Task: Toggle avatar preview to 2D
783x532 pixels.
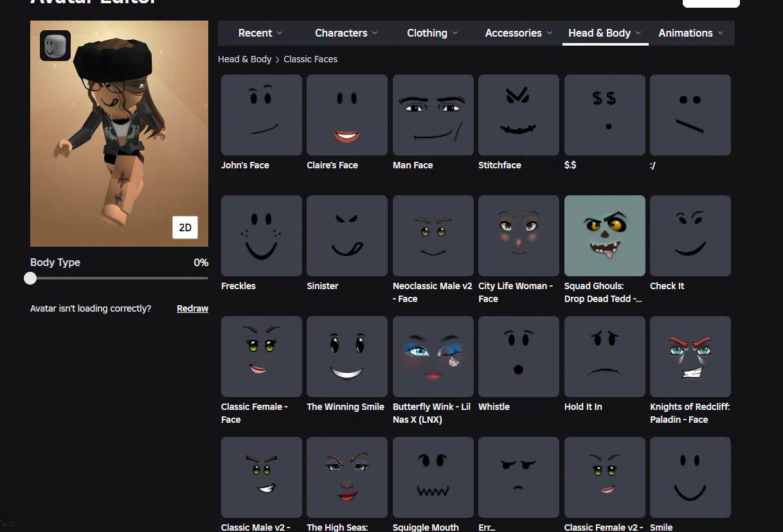Action: (x=185, y=227)
